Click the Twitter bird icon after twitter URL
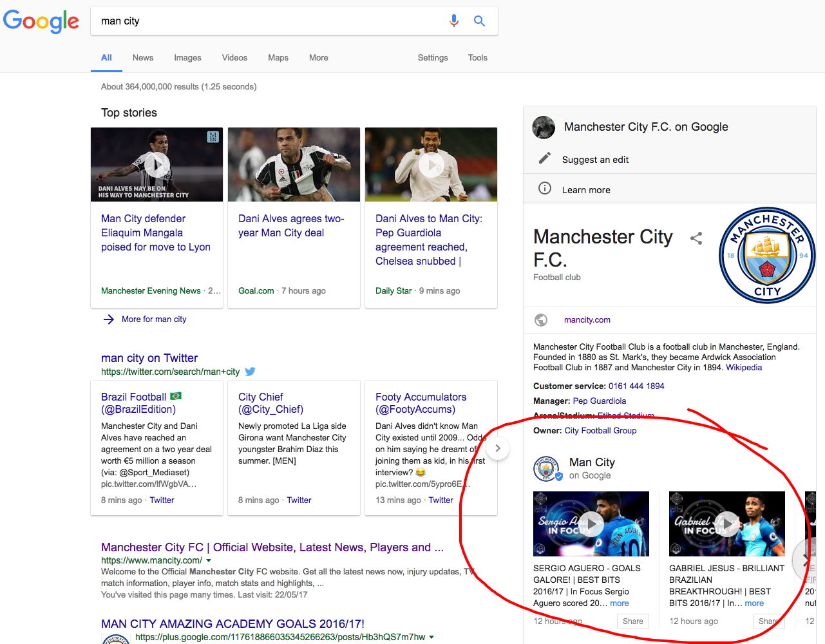This screenshot has height=644, width=825. coord(251,372)
